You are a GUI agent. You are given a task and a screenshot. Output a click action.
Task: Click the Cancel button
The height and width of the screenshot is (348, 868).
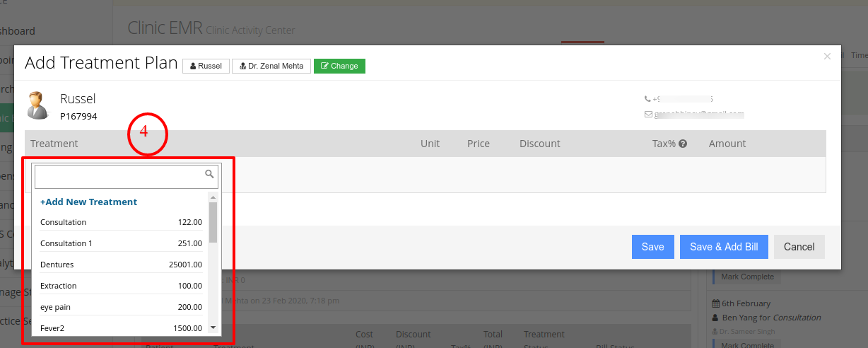(799, 247)
